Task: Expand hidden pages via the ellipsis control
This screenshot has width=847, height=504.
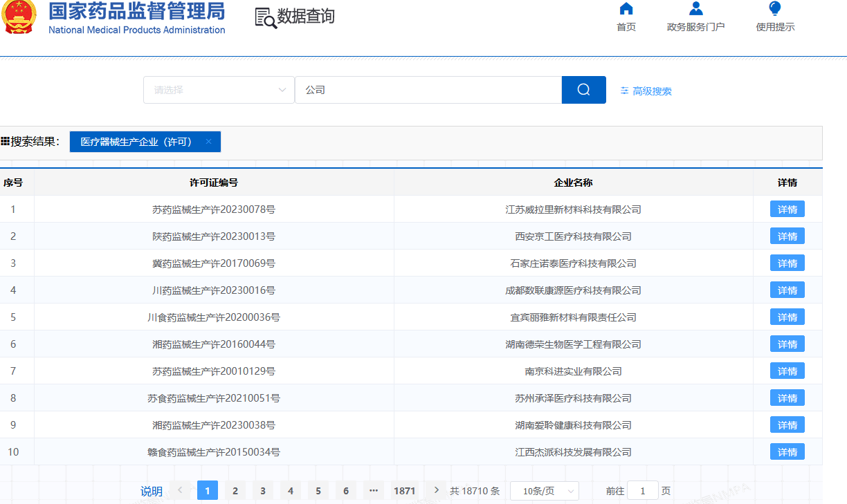Action: [373, 490]
